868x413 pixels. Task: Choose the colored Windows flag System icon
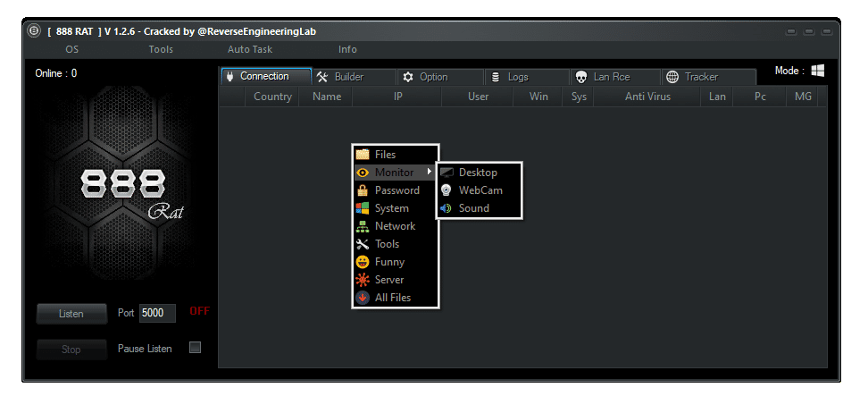click(363, 208)
